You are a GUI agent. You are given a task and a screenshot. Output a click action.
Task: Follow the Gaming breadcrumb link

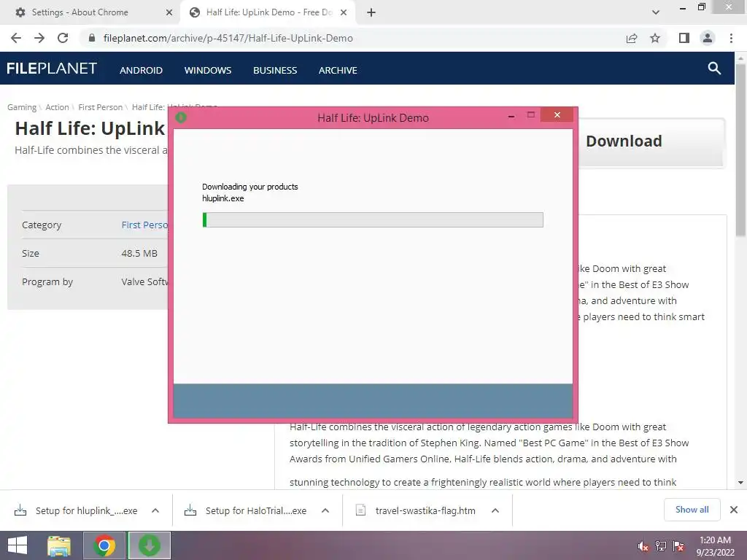pos(22,107)
